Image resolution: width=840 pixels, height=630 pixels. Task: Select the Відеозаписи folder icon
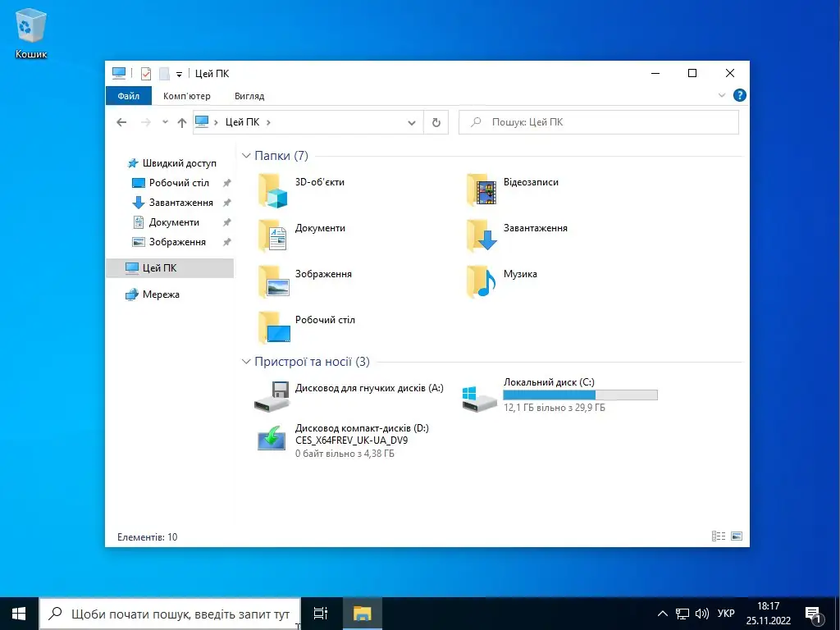(x=481, y=190)
